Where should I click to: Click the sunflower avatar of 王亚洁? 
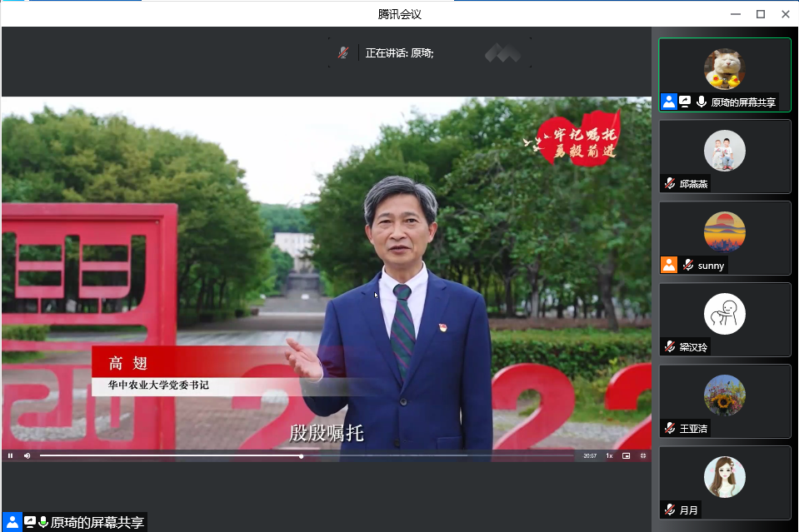click(x=724, y=395)
